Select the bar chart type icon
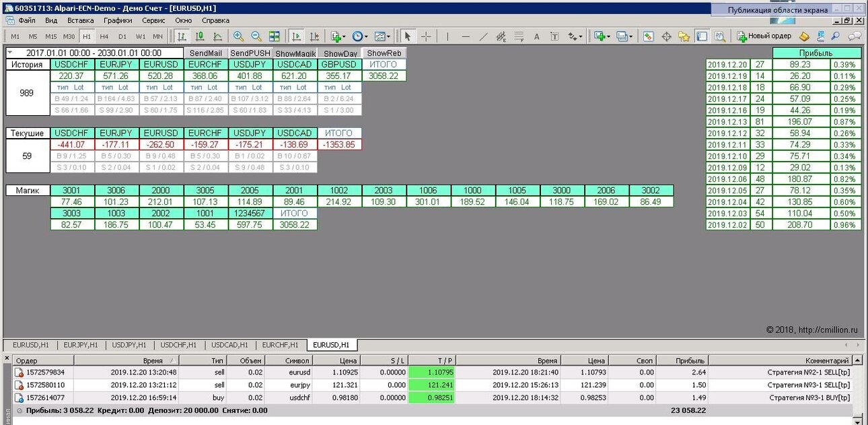 (x=182, y=36)
